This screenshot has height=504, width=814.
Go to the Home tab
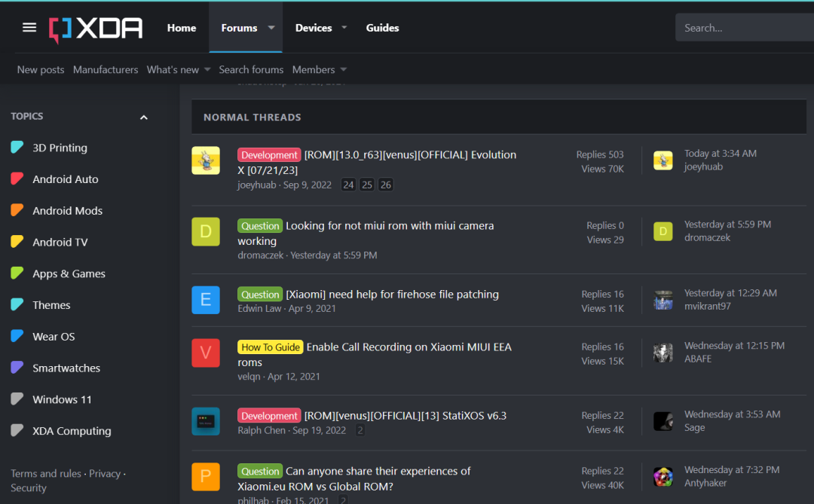[x=182, y=28]
